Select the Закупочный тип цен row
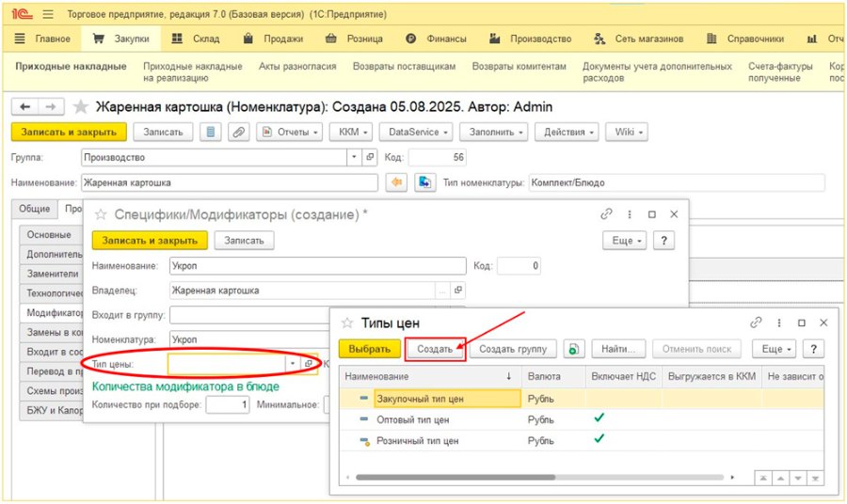847x504 pixels. click(x=582, y=399)
